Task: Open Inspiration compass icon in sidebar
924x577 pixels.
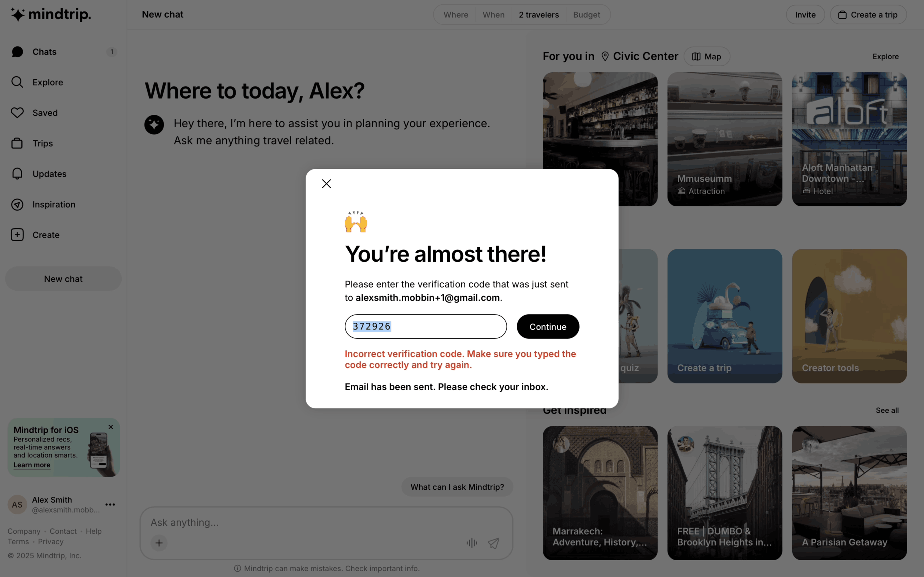Action: 17,205
